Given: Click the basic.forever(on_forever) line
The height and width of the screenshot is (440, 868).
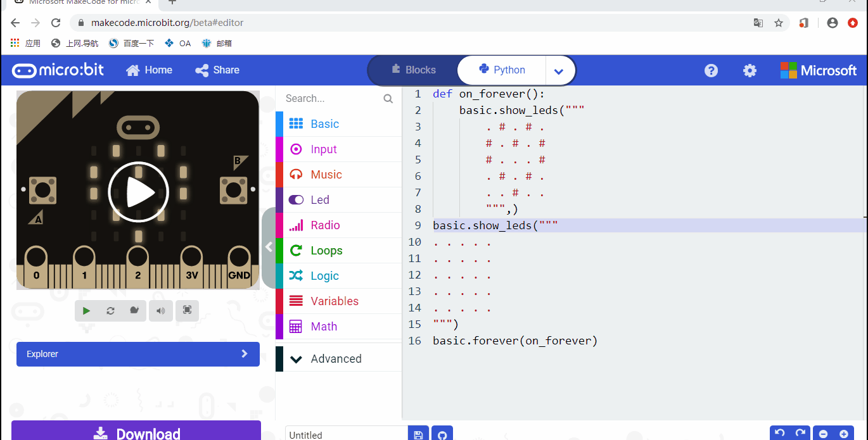Looking at the screenshot, I should click(x=515, y=341).
